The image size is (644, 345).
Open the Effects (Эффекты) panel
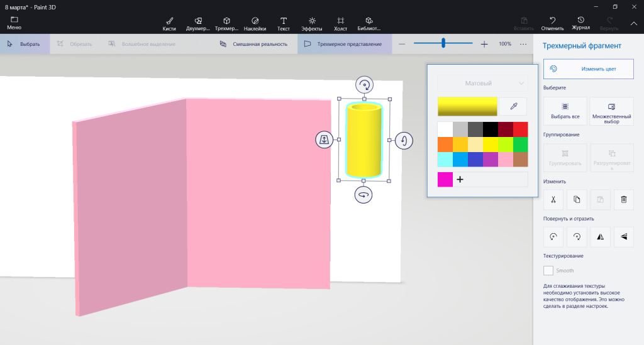312,24
